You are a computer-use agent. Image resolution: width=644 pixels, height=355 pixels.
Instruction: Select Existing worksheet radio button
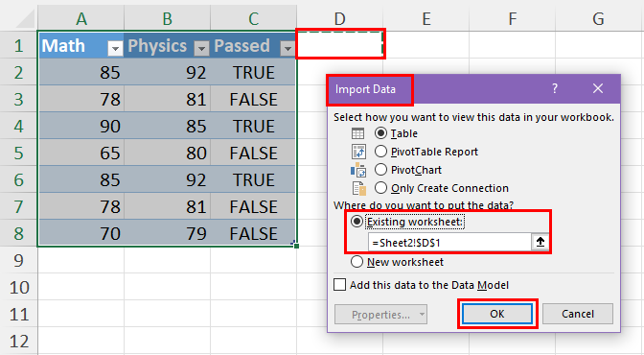pyautogui.click(x=356, y=222)
